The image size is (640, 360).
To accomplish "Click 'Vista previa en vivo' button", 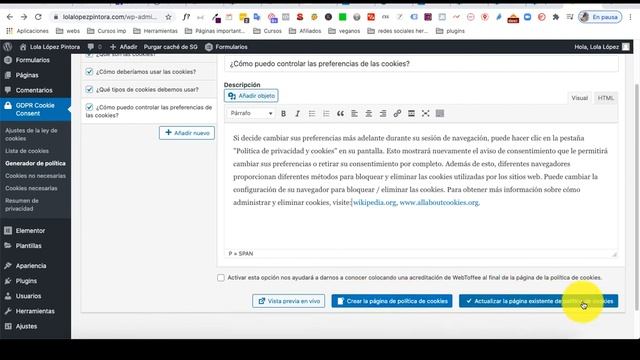I will 289,301.
